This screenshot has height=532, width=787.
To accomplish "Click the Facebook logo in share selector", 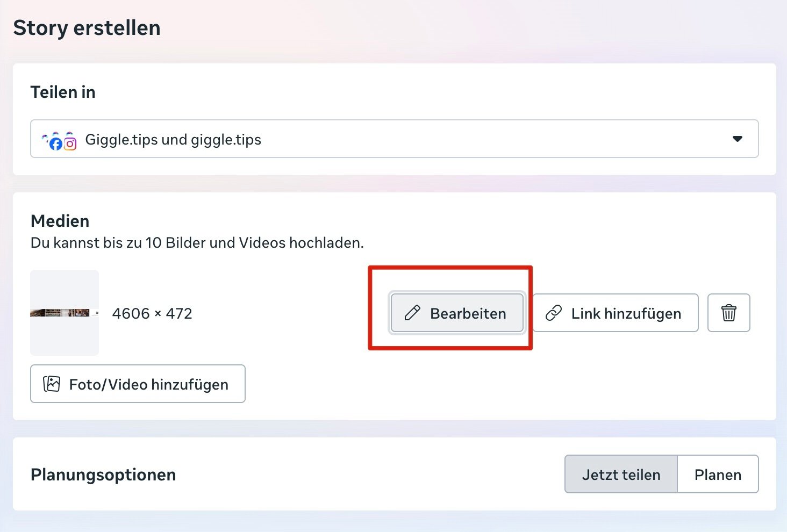I will pyautogui.click(x=55, y=143).
